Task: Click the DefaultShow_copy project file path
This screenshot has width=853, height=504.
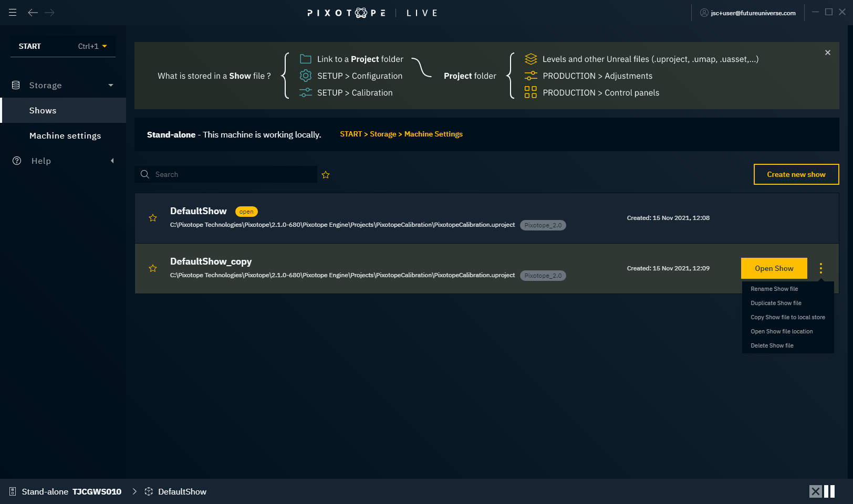Action: 342,275
